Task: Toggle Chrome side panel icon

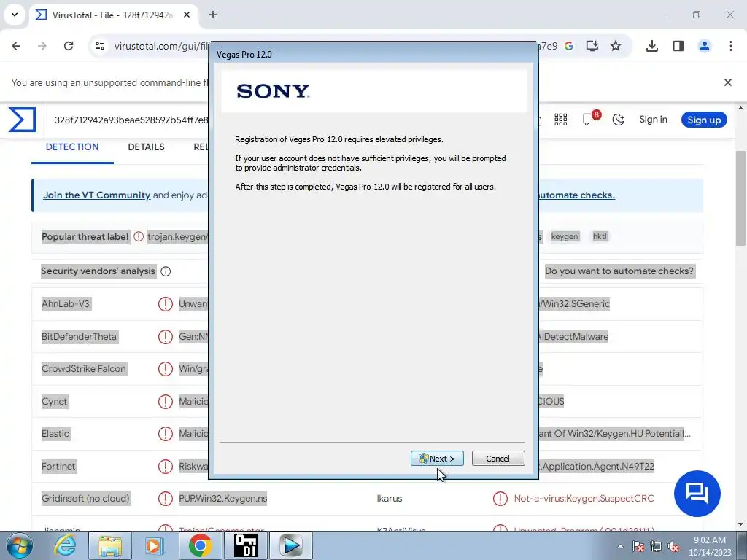Action: pos(678,46)
